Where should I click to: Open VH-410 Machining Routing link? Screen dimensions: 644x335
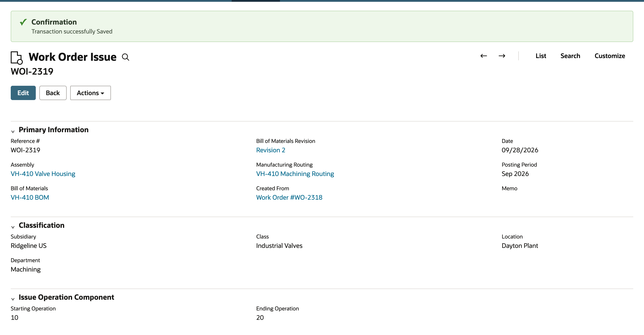(295, 174)
